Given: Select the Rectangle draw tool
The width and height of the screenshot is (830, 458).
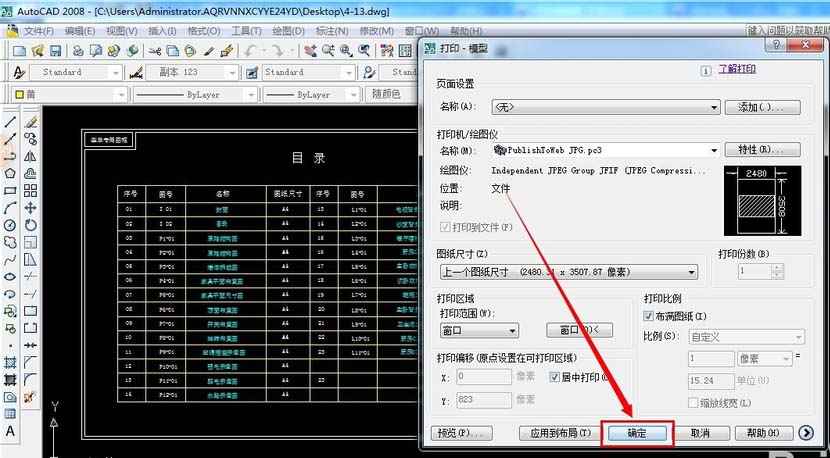Looking at the screenshot, I should coord(10,191).
